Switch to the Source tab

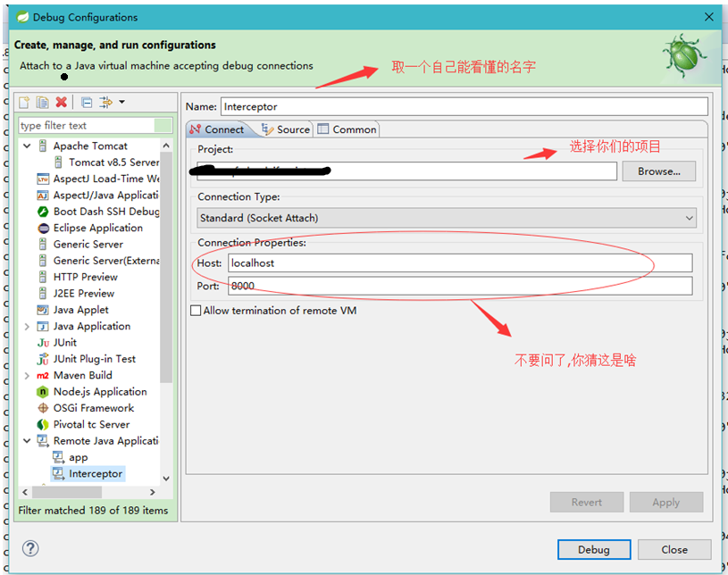click(286, 129)
